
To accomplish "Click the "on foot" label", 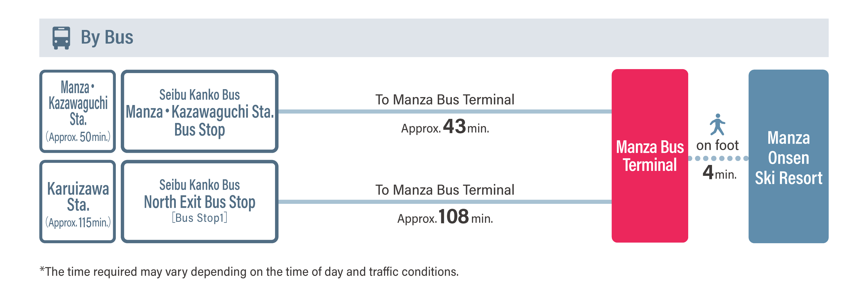I will click(717, 145).
